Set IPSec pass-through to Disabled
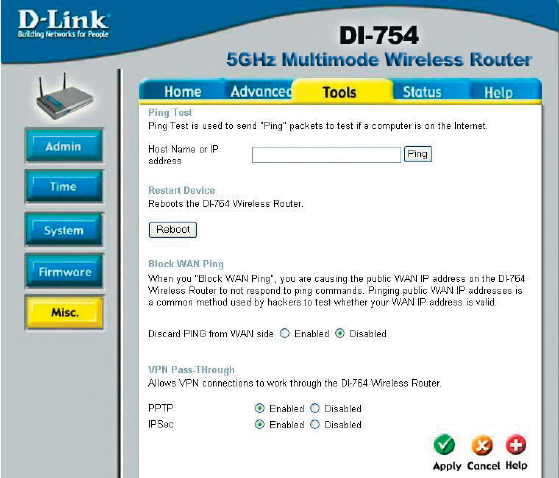 tap(314, 425)
